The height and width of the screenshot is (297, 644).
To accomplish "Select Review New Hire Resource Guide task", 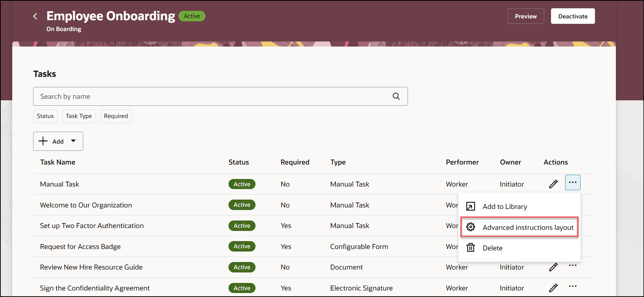I will point(91,267).
